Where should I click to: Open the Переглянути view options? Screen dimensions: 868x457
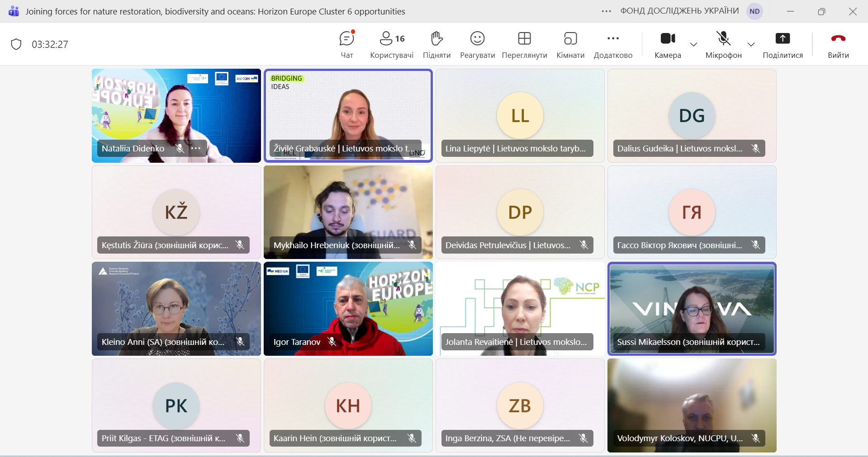click(x=524, y=44)
